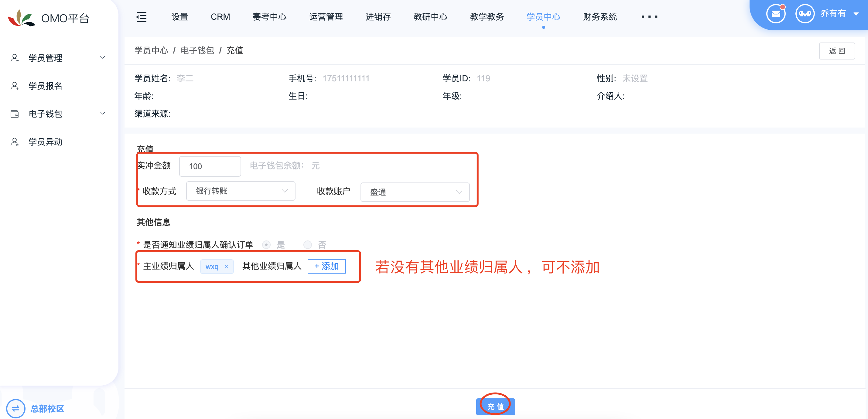Screen dimensions: 868x419
Task: Expand the 学员管理 sidebar section
Action: point(103,57)
